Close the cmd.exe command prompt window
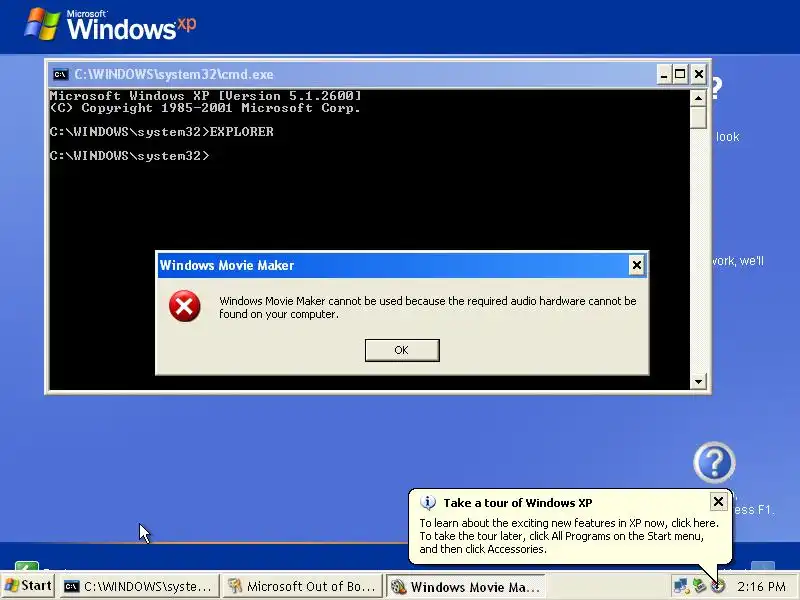Screen dimensions: 800x600 coord(699,74)
